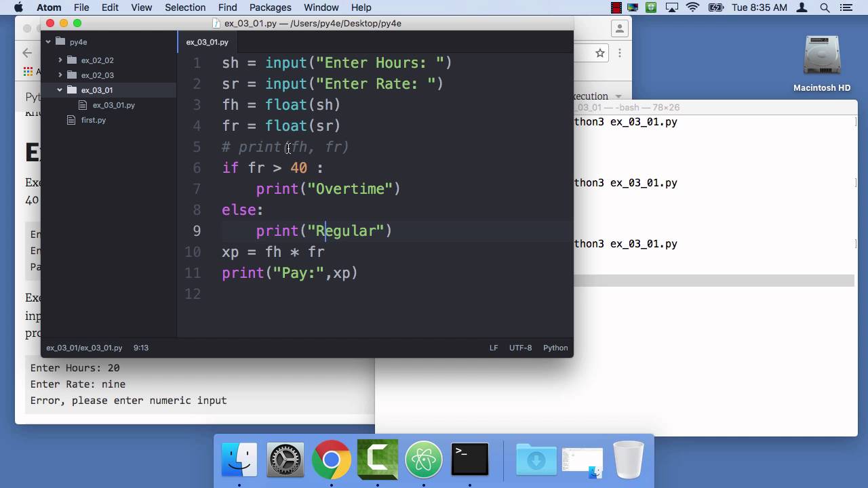Image resolution: width=868 pixels, height=488 pixels.
Task: Open the Help menu
Action: 361,7
